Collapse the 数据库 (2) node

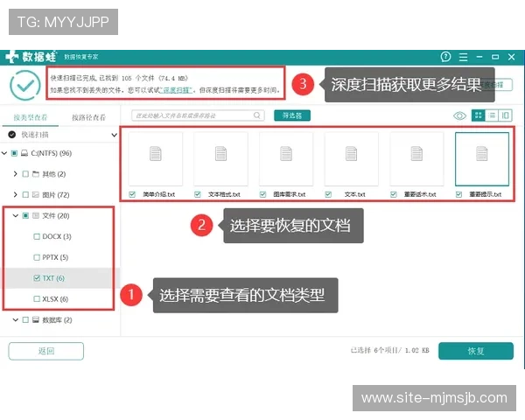[16, 320]
